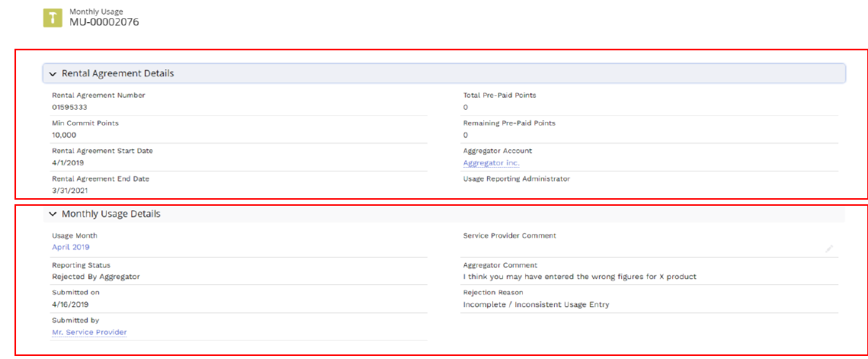Collapse the Rental Agreement Details section
The height and width of the screenshot is (359, 868).
coord(53,74)
